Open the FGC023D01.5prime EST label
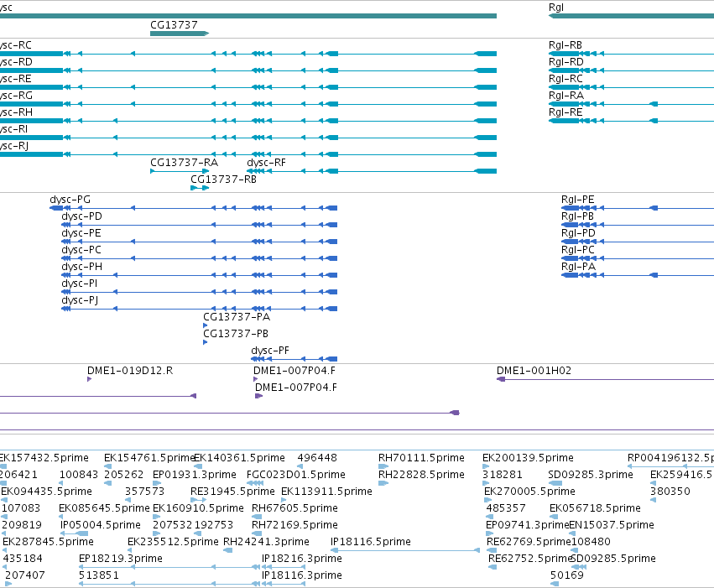The width and height of the screenshot is (714, 588). point(296,475)
